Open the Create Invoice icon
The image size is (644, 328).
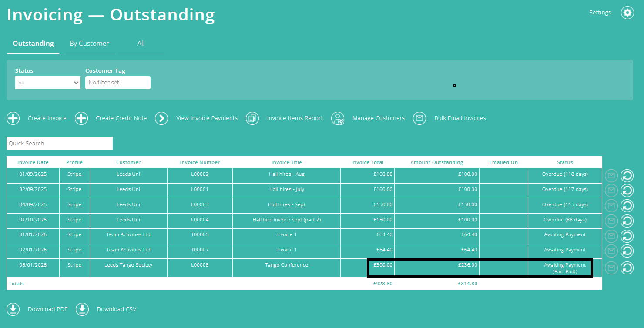tap(13, 118)
